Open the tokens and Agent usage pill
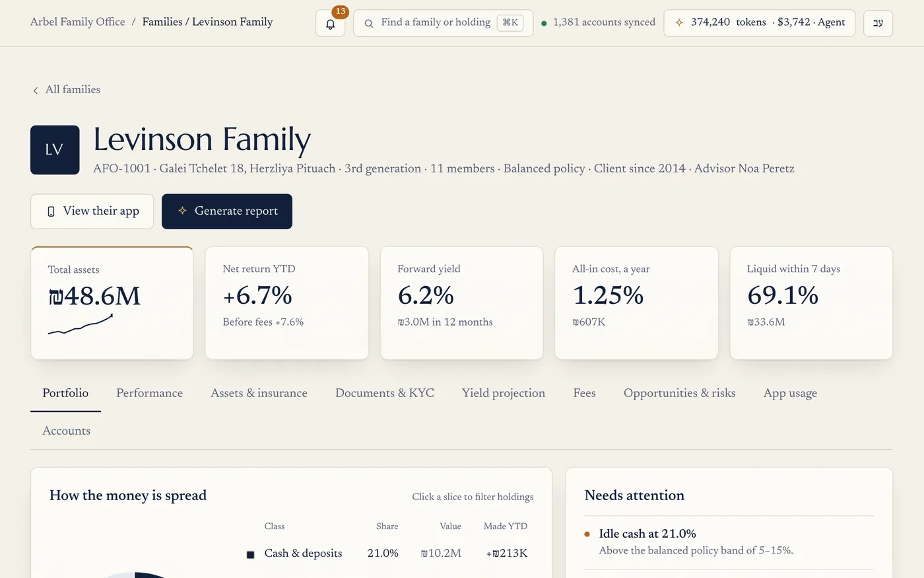The width and height of the screenshot is (924, 578). 760,23
